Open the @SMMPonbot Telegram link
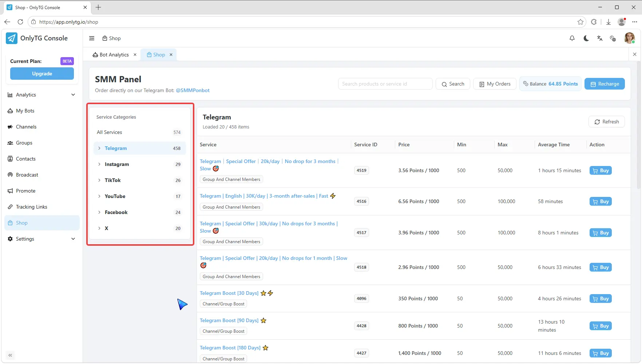Screen dimensions: 642x364 point(193,90)
